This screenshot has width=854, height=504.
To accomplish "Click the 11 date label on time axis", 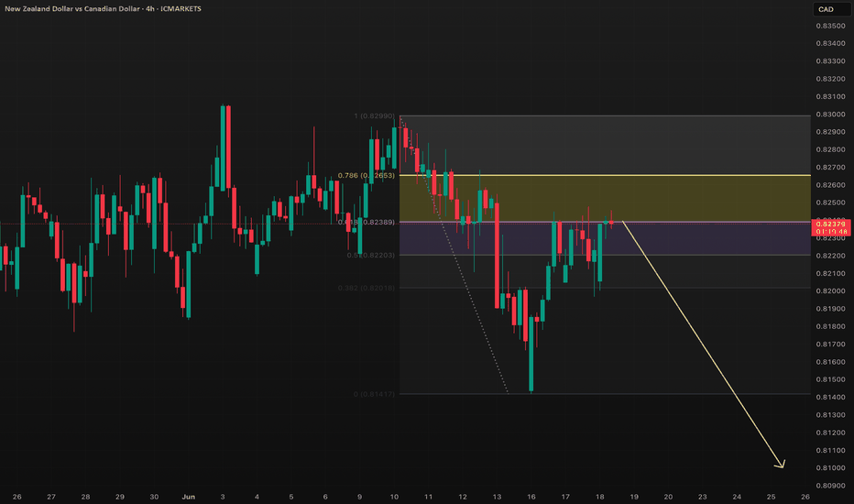I will [x=429, y=497].
